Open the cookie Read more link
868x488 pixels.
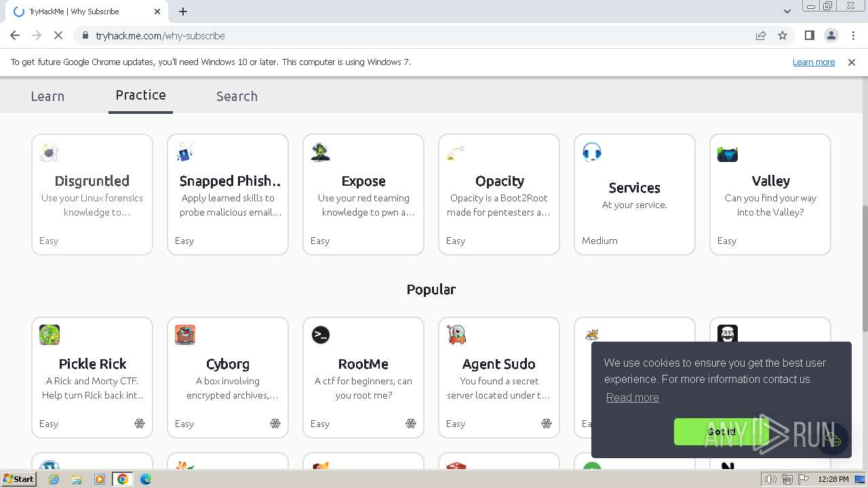pyautogui.click(x=632, y=397)
